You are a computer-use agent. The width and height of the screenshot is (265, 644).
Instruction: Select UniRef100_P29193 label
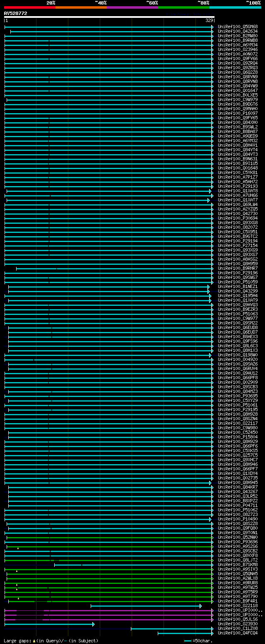tap(238, 186)
